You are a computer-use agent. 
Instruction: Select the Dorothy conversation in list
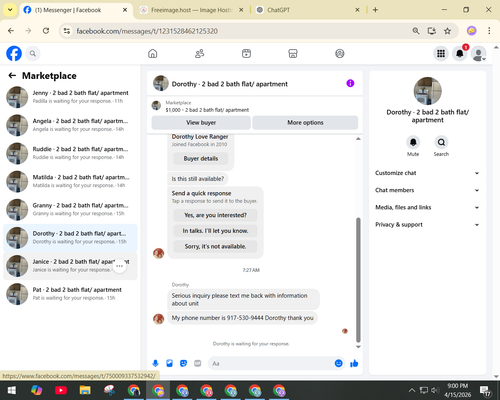click(x=70, y=238)
